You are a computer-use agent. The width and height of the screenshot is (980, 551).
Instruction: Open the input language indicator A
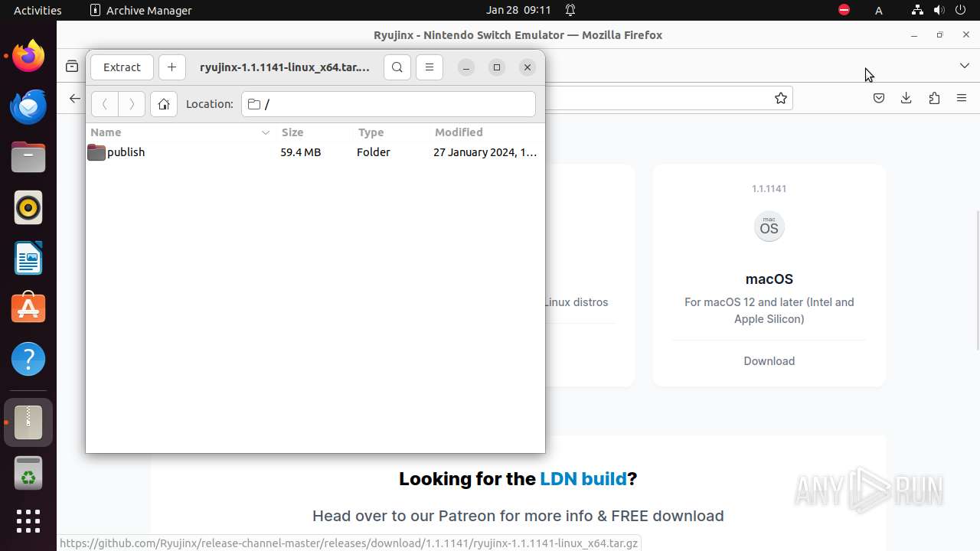point(879,10)
